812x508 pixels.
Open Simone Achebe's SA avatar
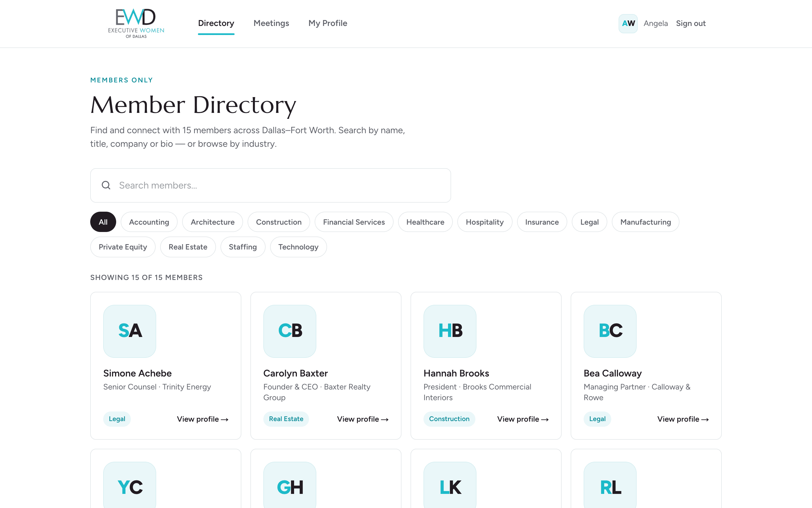tap(129, 331)
